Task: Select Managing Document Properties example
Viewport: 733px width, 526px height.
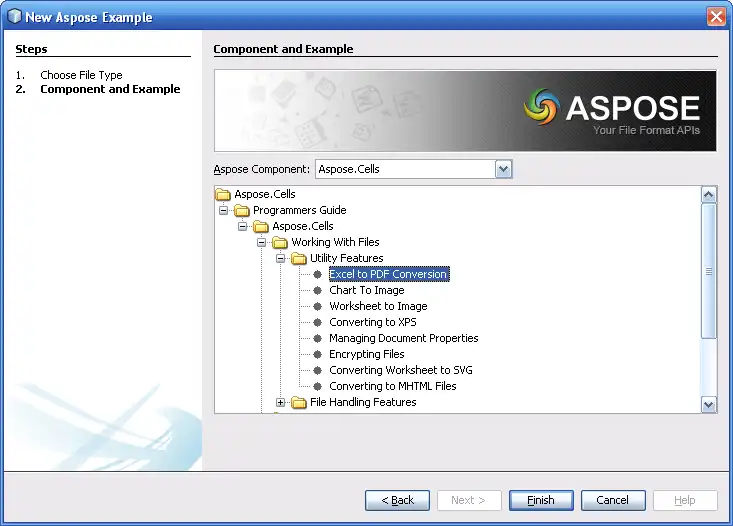Action: (x=403, y=338)
